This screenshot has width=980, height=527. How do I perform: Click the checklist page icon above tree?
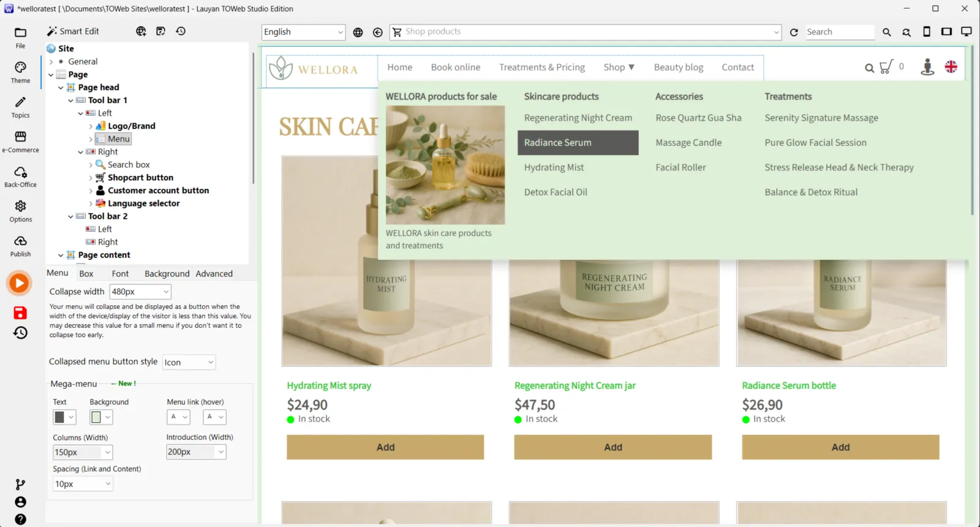click(x=160, y=31)
